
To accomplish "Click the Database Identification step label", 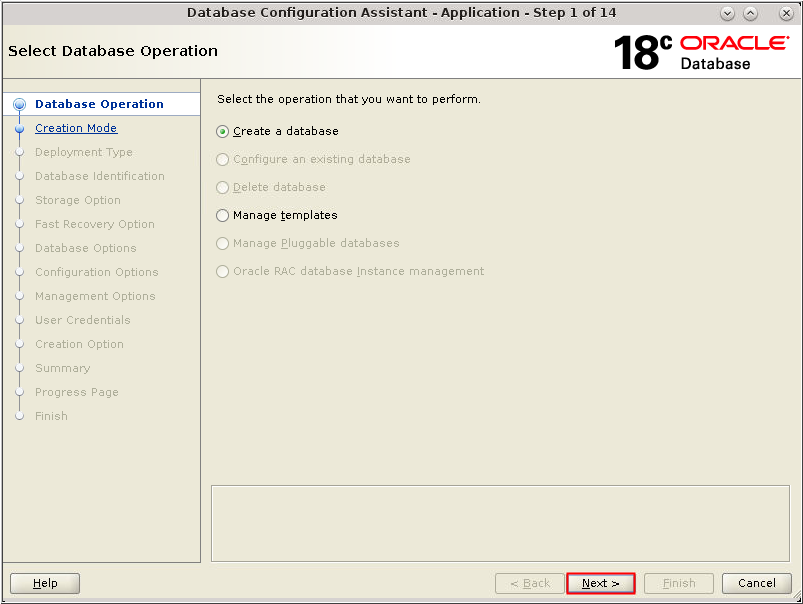I will point(100,176).
